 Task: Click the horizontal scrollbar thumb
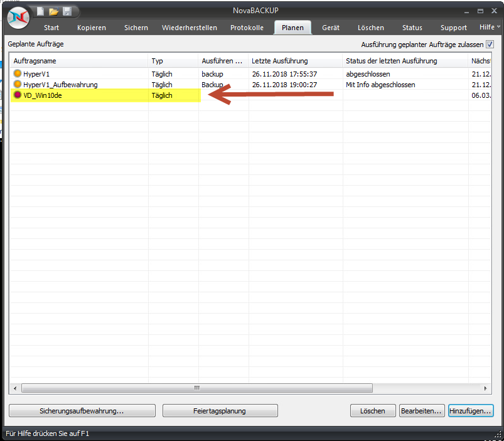coord(197,388)
